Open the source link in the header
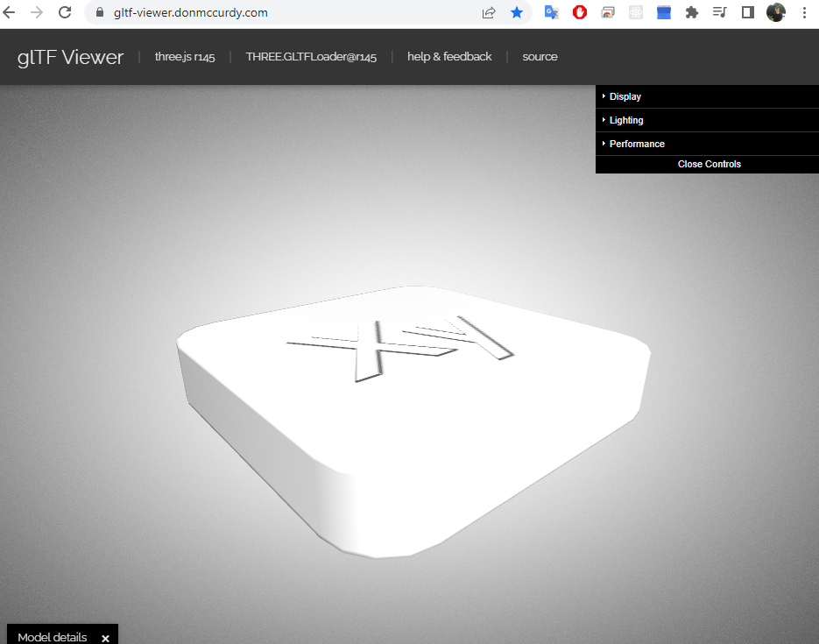Screen dimensions: 819x644 (540, 56)
